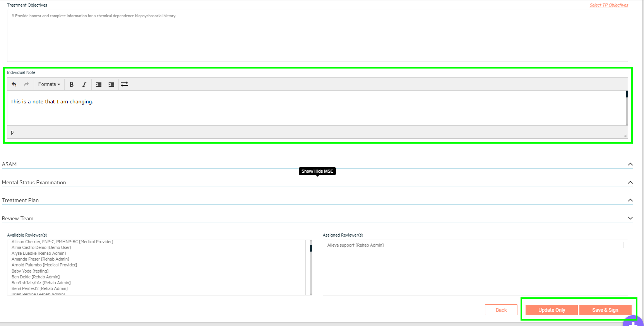Click the purple plus floating button
The height and width of the screenshot is (326, 644).
click(x=633, y=322)
